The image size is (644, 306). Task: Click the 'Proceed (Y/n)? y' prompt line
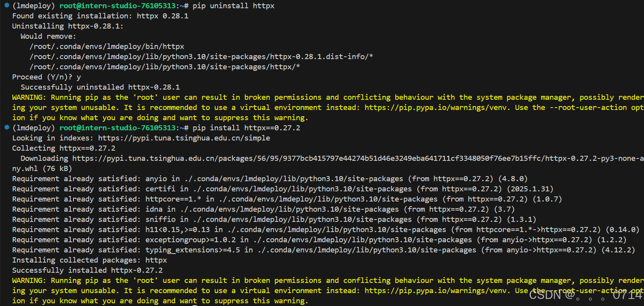tap(47, 77)
